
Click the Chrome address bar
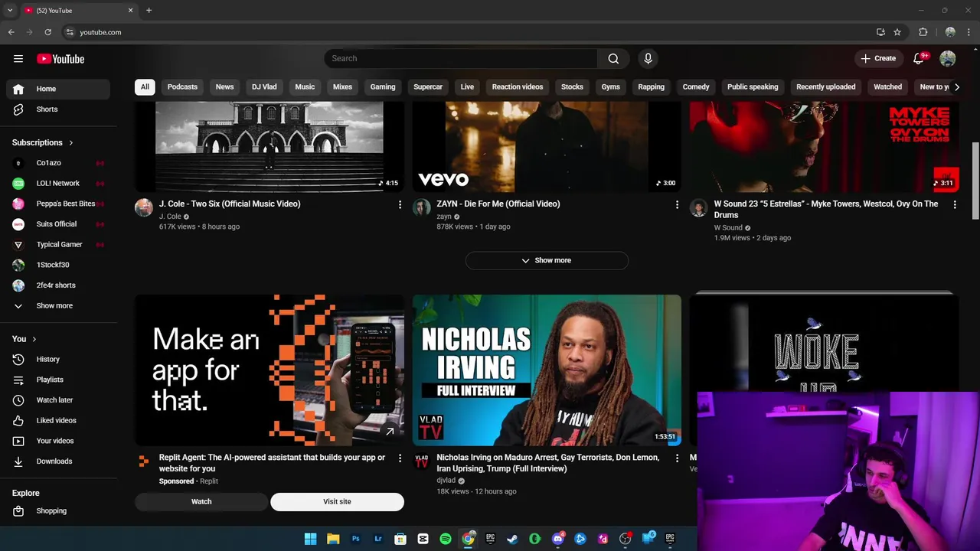click(467, 32)
